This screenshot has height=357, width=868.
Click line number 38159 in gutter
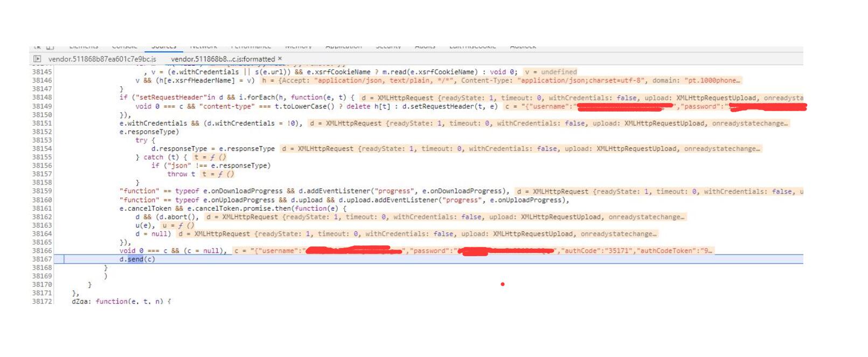pos(41,191)
